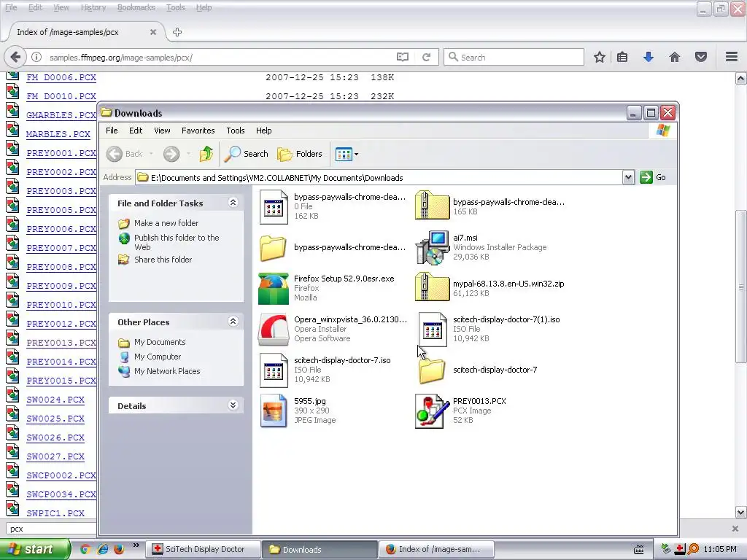Close the Index of /image-samples/pcx tab
The height and width of the screenshot is (560, 747).
click(x=153, y=32)
